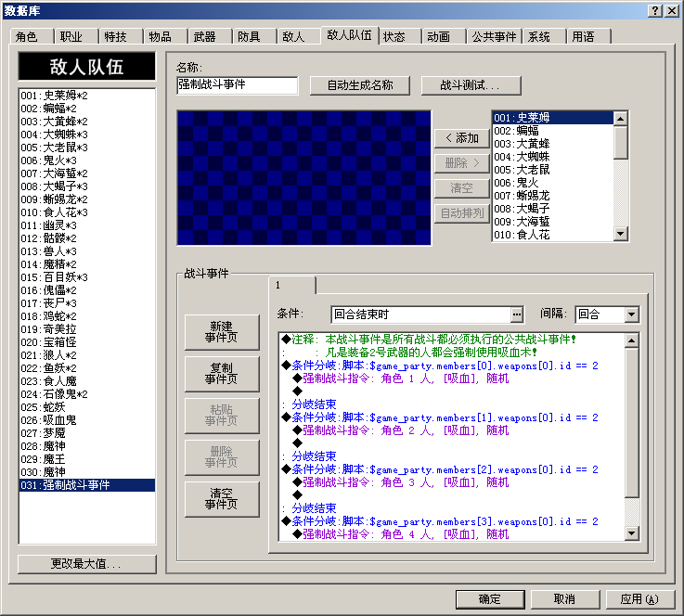
Task: Switch to the 职业 tab
Action: 76,36
